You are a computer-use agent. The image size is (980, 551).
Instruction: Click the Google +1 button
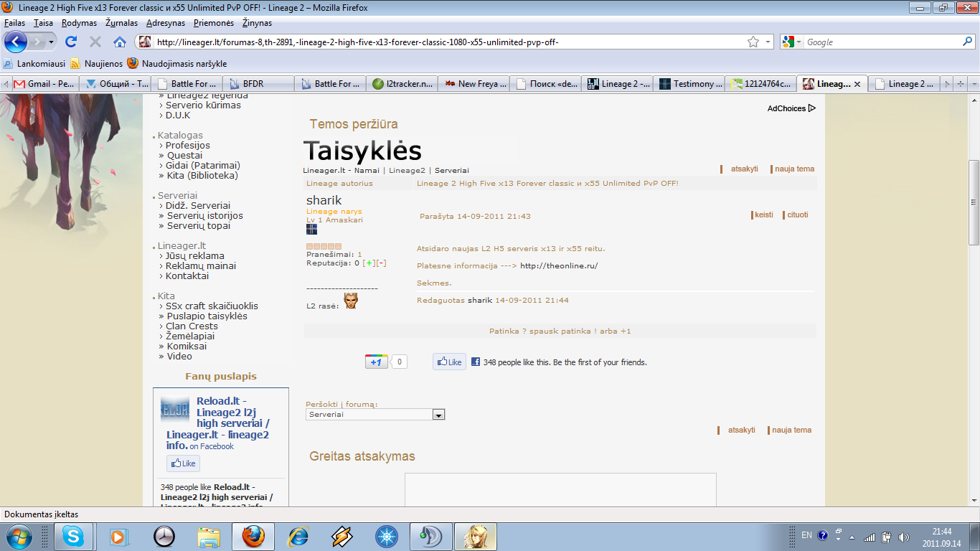[377, 362]
